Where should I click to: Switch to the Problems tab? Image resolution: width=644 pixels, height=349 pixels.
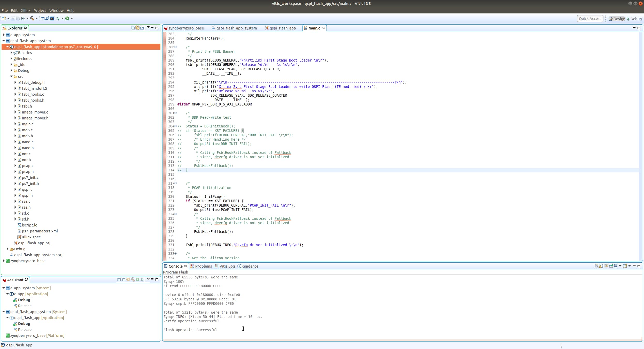201,266
